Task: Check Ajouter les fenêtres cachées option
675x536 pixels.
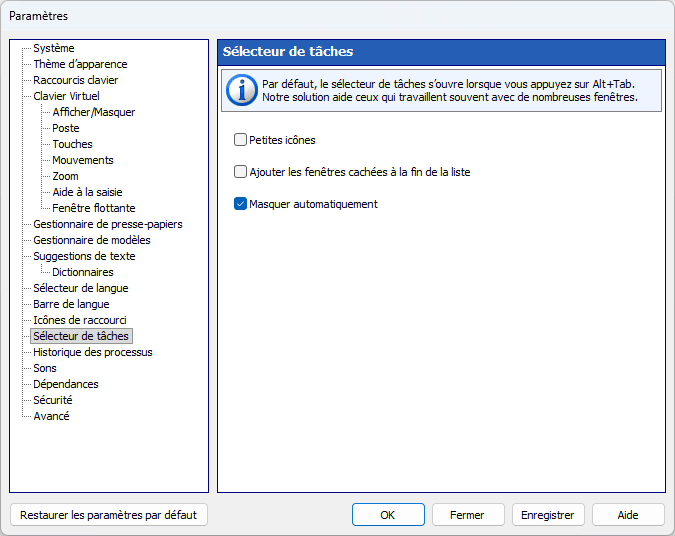Action: coord(240,172)
